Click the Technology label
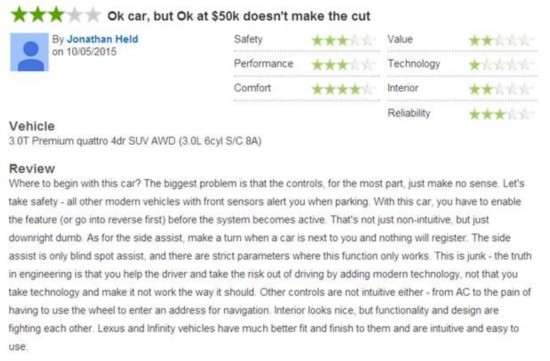 click(414, 64)
